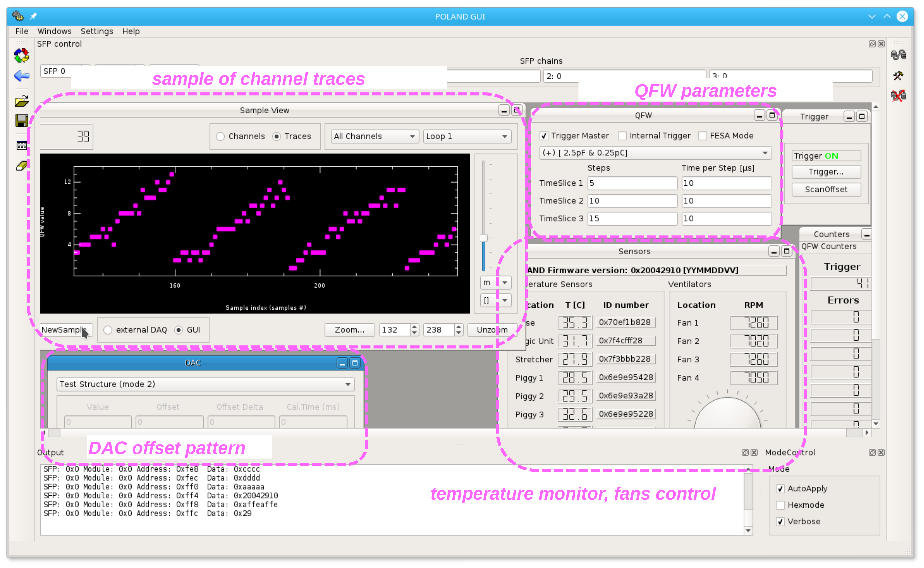Open the All Channels dropdown
The width and height of the screenshot is (924, 568).
374,136
